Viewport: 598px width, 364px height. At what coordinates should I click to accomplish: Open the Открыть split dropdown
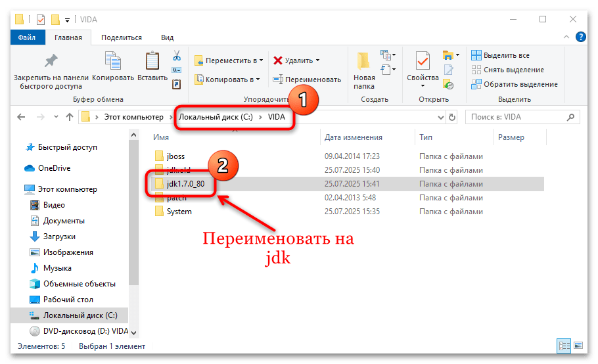451,55
